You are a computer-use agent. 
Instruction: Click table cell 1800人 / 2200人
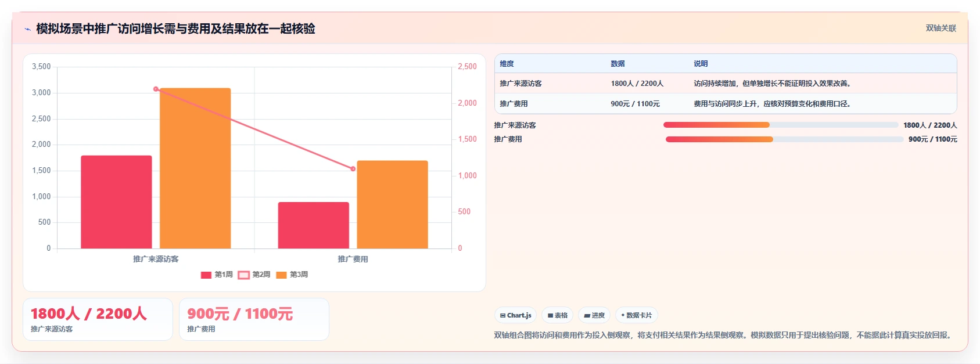[x=637, y=84]
